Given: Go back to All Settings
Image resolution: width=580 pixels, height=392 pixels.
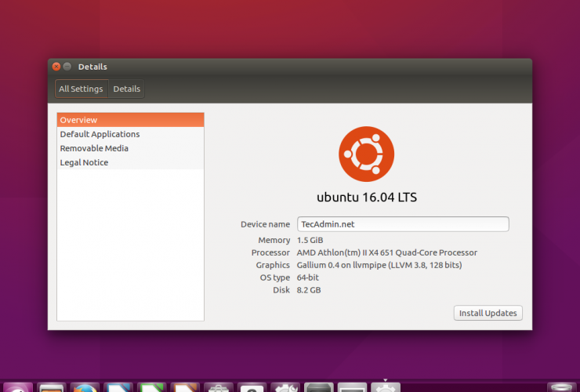Looking at the screenshot, I should [x=81, y=89].
